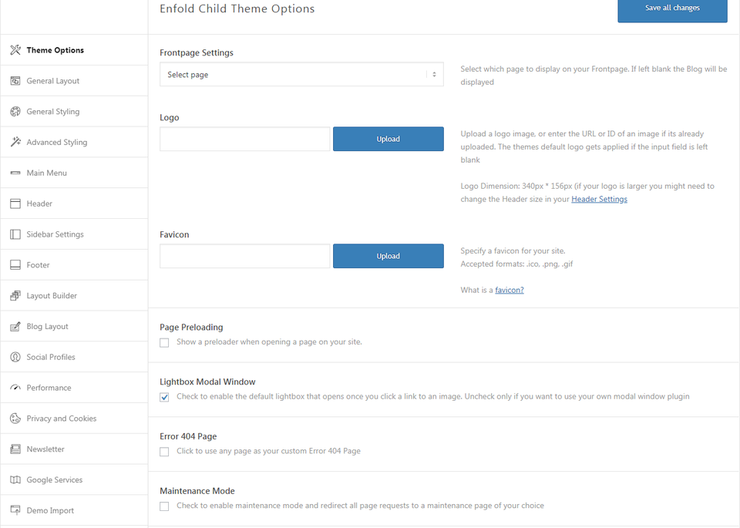Enable the Maintenance Mode checkbox
Screen dimensions: 740x528
point(164,506)
